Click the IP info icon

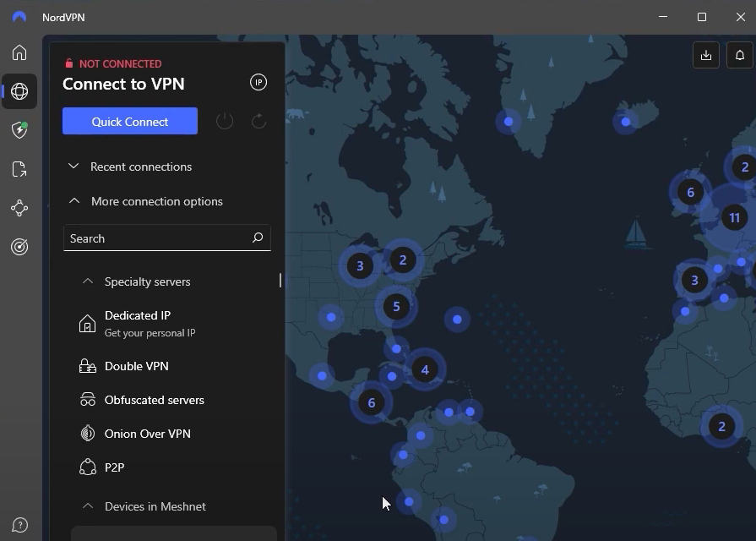(x=258, y=83)
